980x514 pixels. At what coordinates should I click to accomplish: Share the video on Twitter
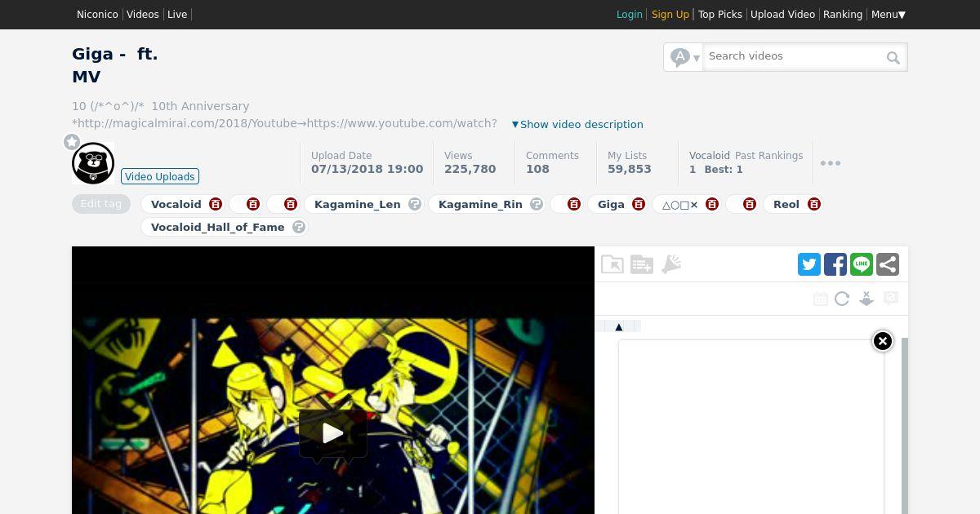809,264
